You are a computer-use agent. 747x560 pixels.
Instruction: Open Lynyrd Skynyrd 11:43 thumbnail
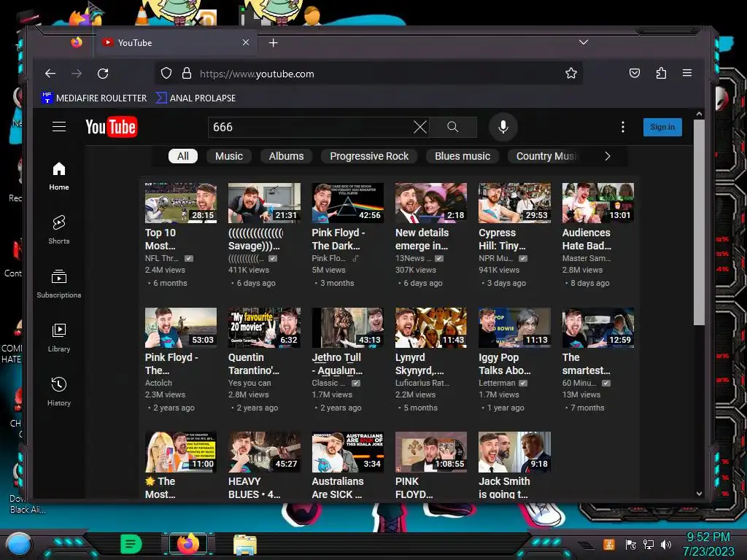(430, 327)
